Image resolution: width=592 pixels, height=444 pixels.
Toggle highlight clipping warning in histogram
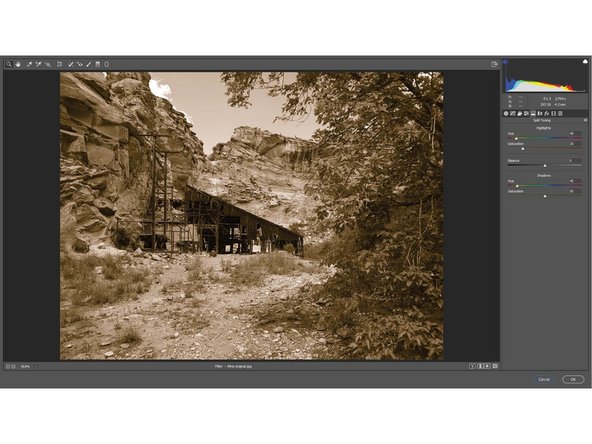click(585, 61)
